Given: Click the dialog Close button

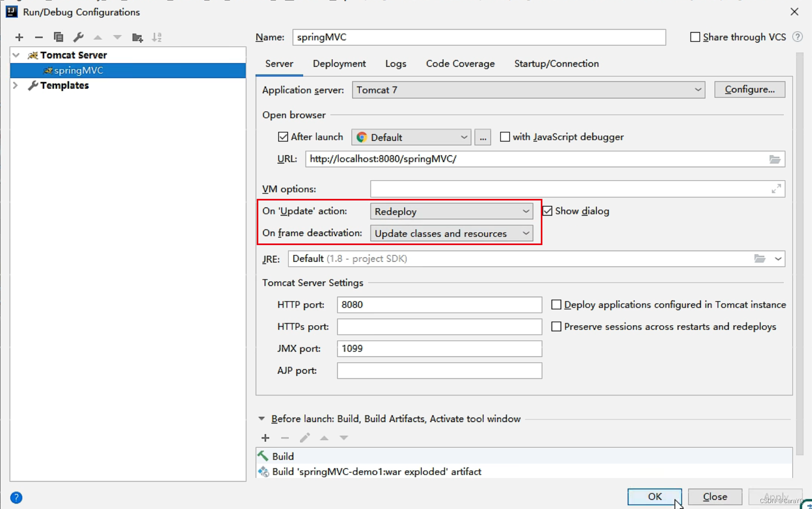Looking at the screenshot, I should 715,497.
